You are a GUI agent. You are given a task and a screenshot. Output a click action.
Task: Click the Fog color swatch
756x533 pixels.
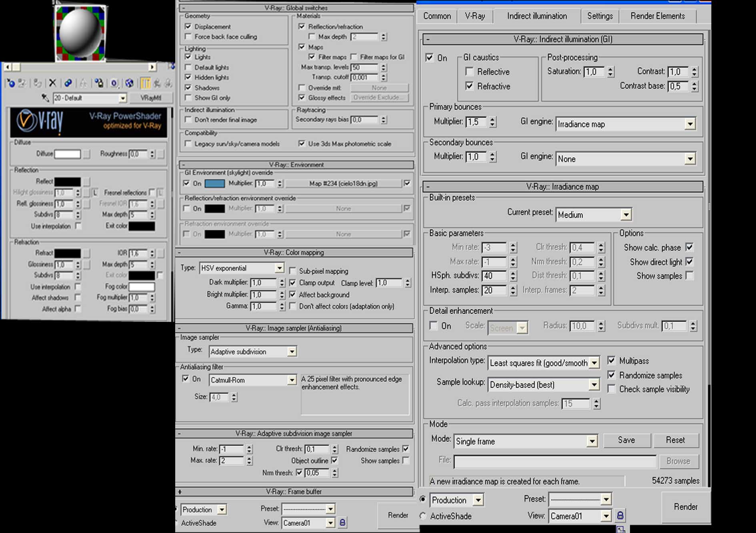pos(142,287)
